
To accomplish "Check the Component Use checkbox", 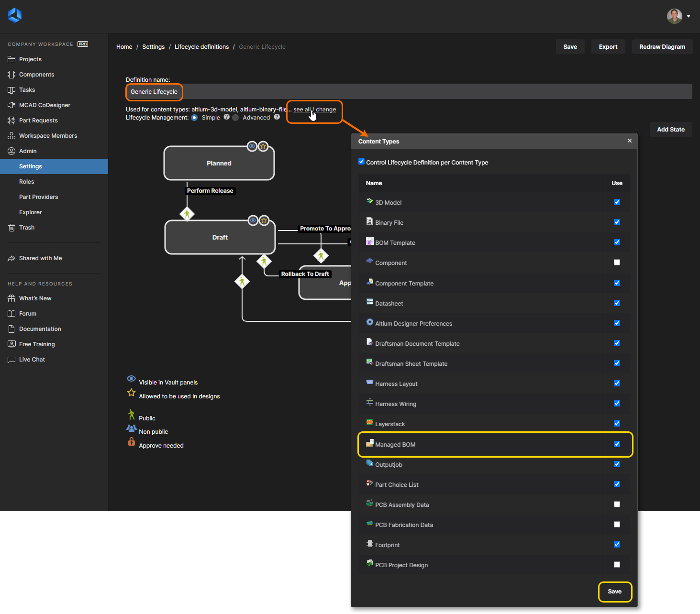I will pyautogui.click(x=617, y=263).
